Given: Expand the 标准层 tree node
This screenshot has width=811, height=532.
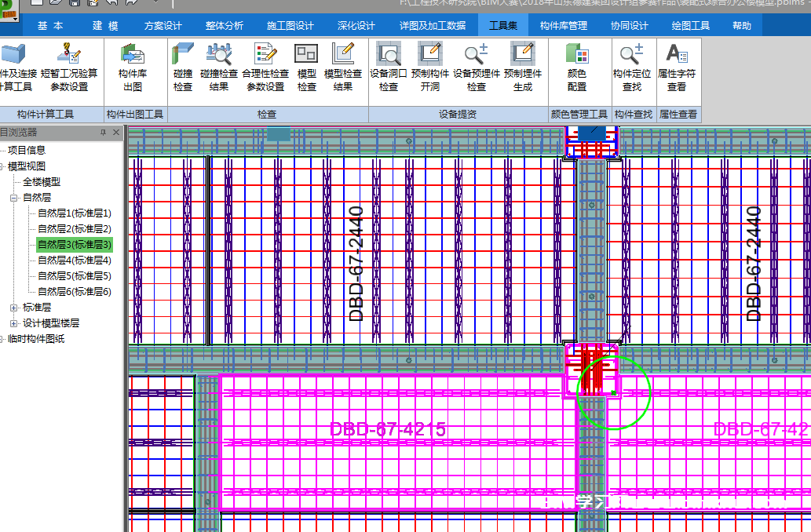Looking at the screenshot, I should click(x=14, y=308).
